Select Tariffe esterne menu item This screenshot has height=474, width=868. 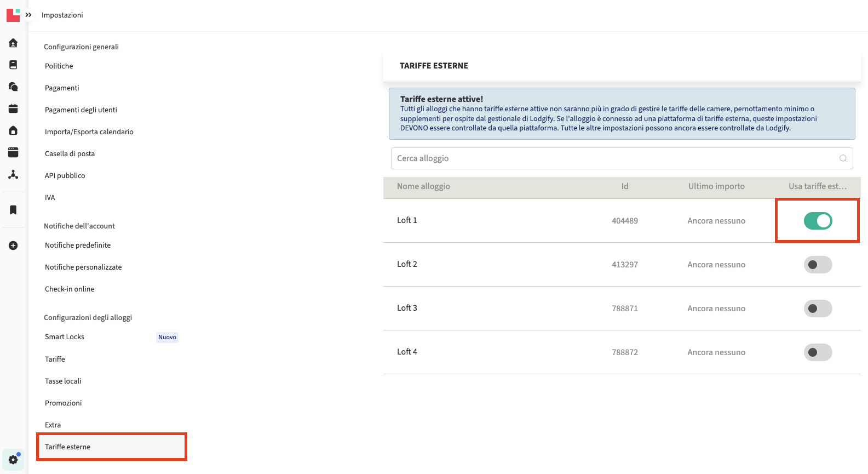click(68, 447)
